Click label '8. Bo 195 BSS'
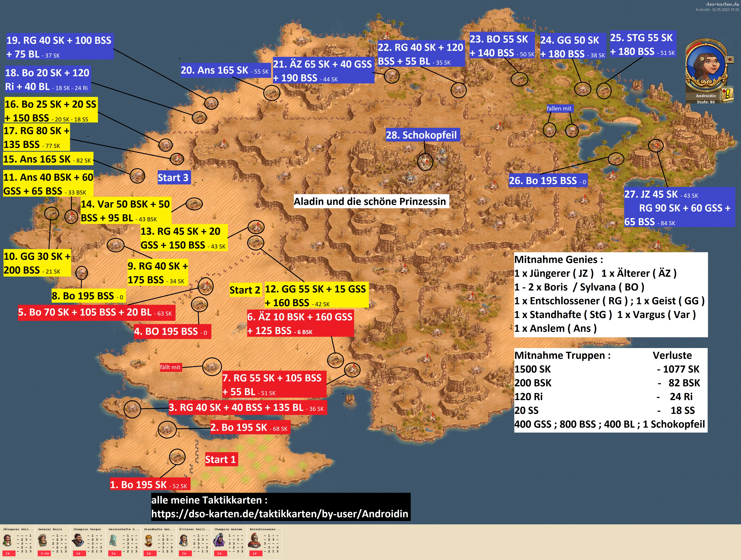 coord(89,296)
